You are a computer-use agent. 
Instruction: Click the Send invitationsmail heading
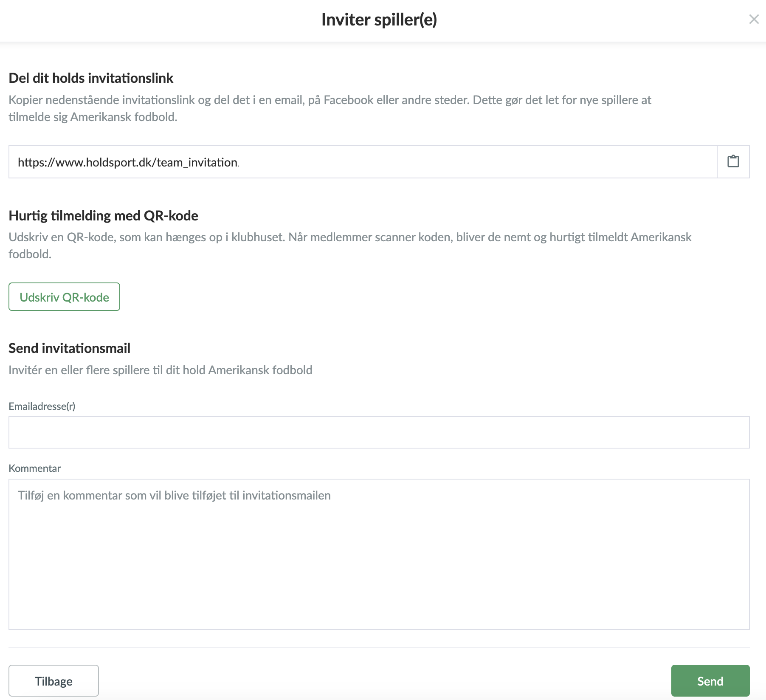coord(69,348)
